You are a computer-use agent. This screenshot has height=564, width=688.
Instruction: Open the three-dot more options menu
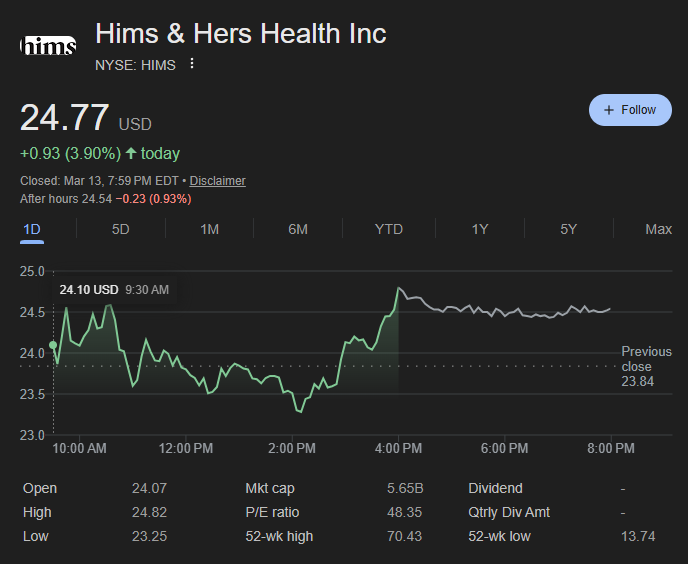pyautogui.click(x=192, y=65)
